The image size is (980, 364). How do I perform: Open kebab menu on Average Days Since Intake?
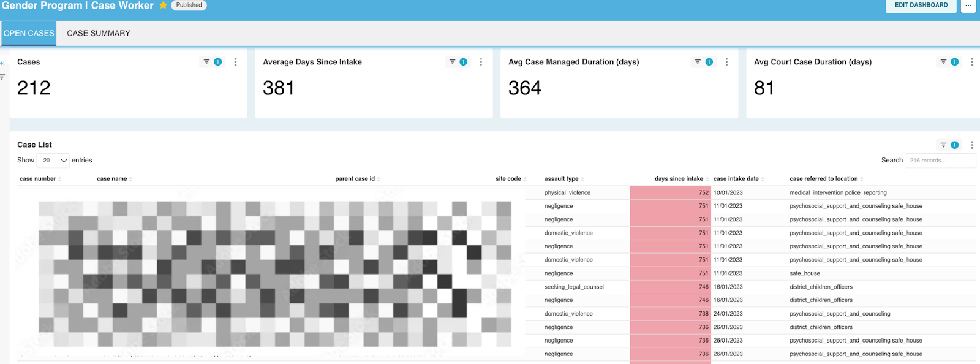click(481, 62)
